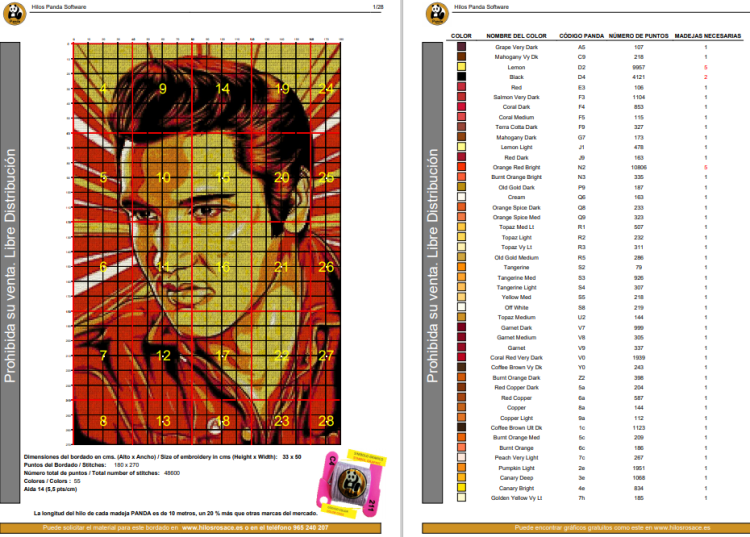The height and width of the screenshot is (537, 750).
Task: Click section number 12 on the pattern
Action: pos(163,355)
